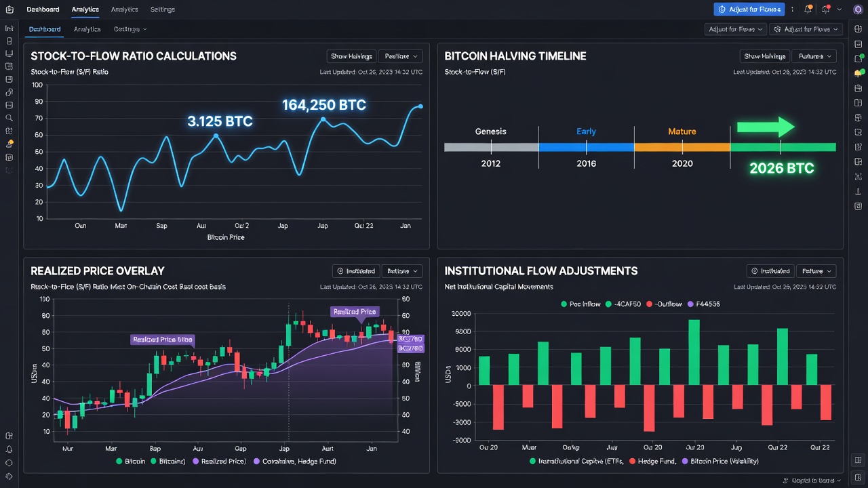This screenshot has height=488, width=868.
Task: Select the Dashboard sub-tab
Action: click(45, 29)
